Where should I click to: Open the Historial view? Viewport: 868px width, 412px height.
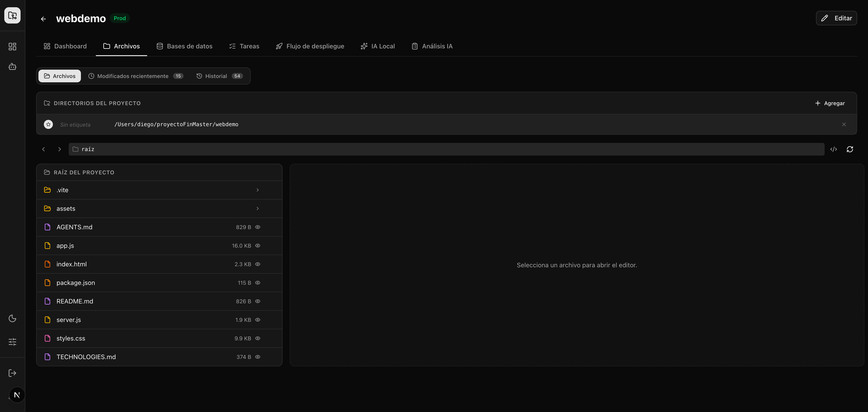[216, 76]
